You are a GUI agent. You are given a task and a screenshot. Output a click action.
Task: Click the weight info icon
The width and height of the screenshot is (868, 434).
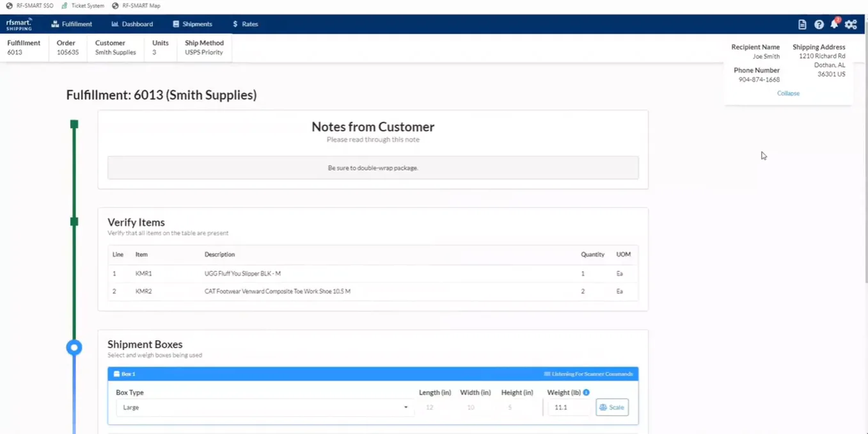point(586,392)
